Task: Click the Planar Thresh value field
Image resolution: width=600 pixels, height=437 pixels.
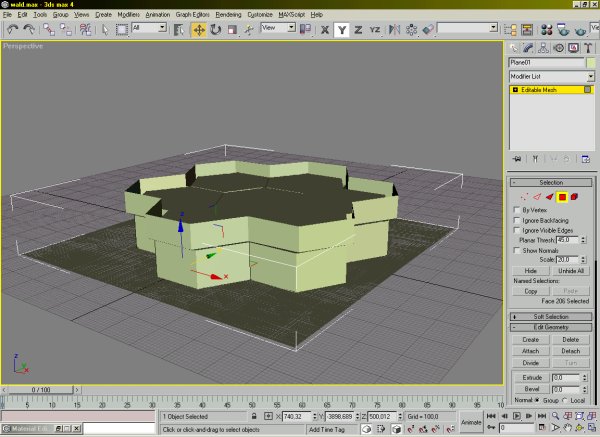Action: pyautogui.click(x=564, y=240)
